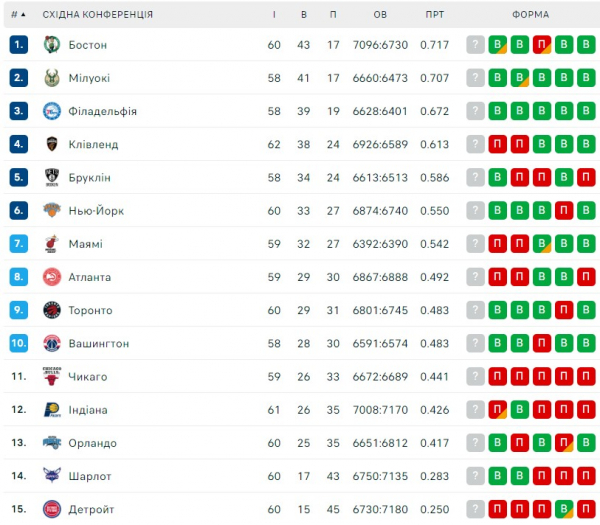Sort standings by the ПРТ column
Screen dimensions: 600x525
[x=434, y=15]
